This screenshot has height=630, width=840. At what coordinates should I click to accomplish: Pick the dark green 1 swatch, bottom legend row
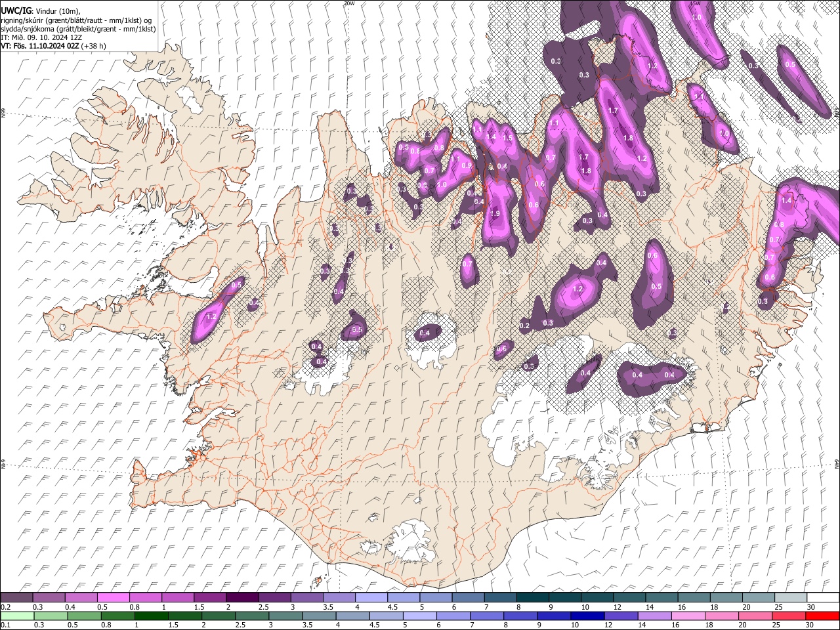pyautogui.click(x=151, y=616)
